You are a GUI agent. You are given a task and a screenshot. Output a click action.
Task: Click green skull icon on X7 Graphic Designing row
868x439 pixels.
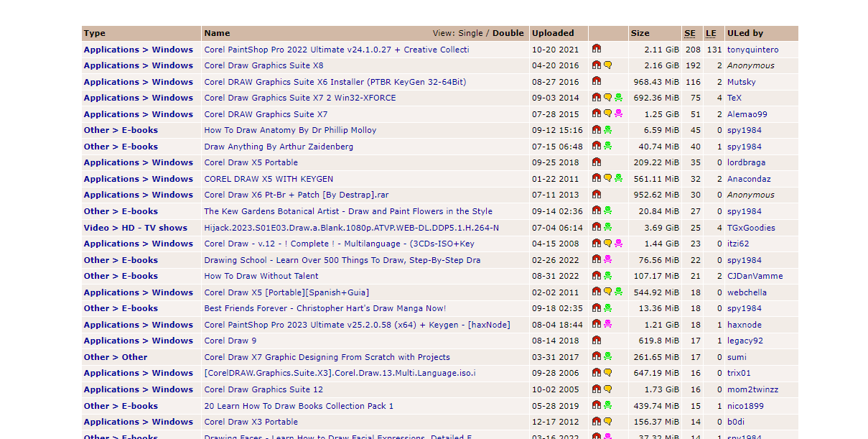607,356
